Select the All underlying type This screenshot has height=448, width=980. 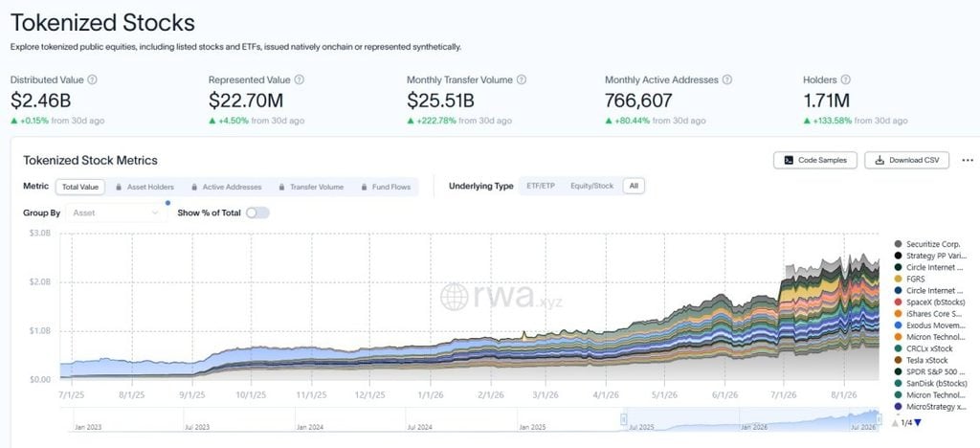634,187
